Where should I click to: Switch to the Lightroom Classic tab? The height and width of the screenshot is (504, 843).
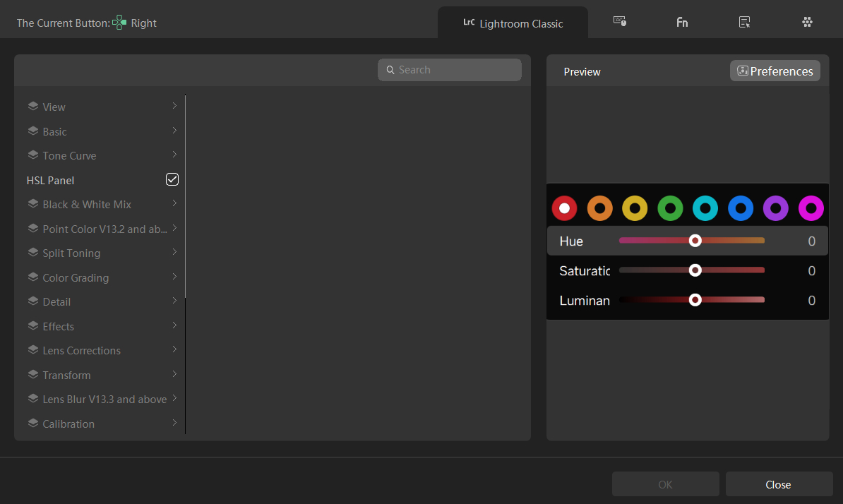[x=513, y=23]
